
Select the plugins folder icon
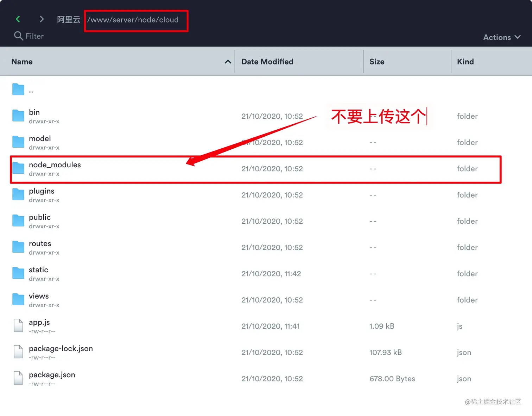(x=18, y=194)
